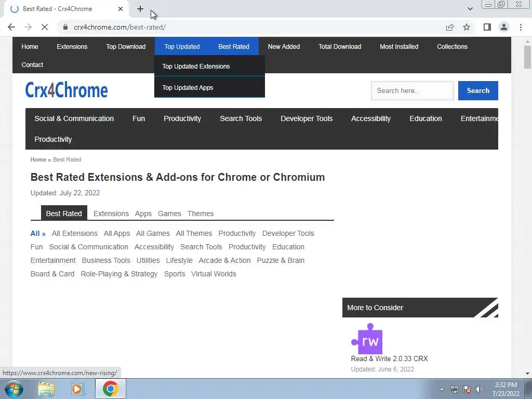This screenshot has width=532, height=399.
Task: Open Collections in the top menu
Action: [453, 46]
